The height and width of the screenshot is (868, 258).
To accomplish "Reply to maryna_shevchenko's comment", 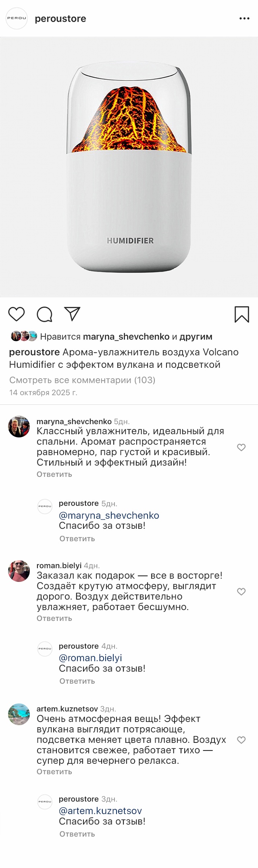I will [54, 474].
